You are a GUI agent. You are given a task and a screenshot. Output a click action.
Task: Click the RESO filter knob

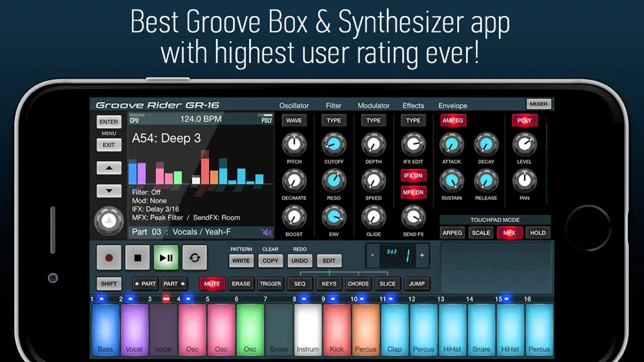[x=334, y=180]
